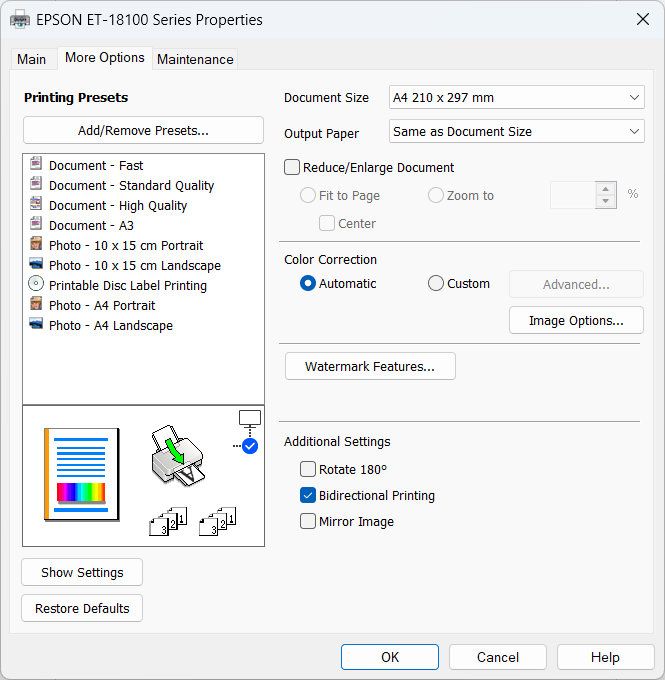665x680 pixels.
Task: Click the monitor connection status icon
Action: 250,418
